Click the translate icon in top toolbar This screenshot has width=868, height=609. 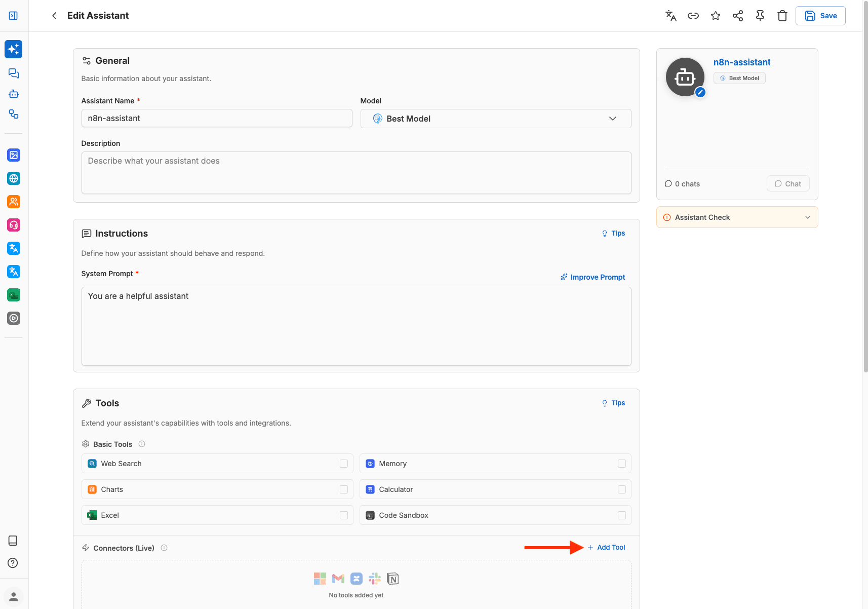tap(670, 16)
